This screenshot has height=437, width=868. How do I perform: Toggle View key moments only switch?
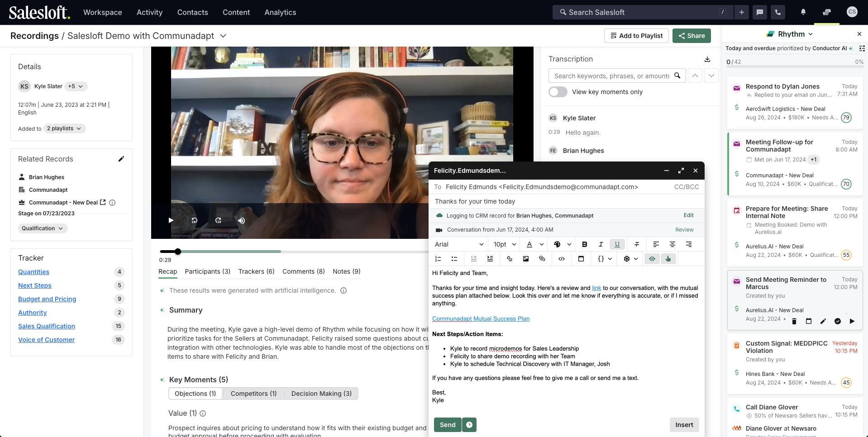(x=558, y=92)
